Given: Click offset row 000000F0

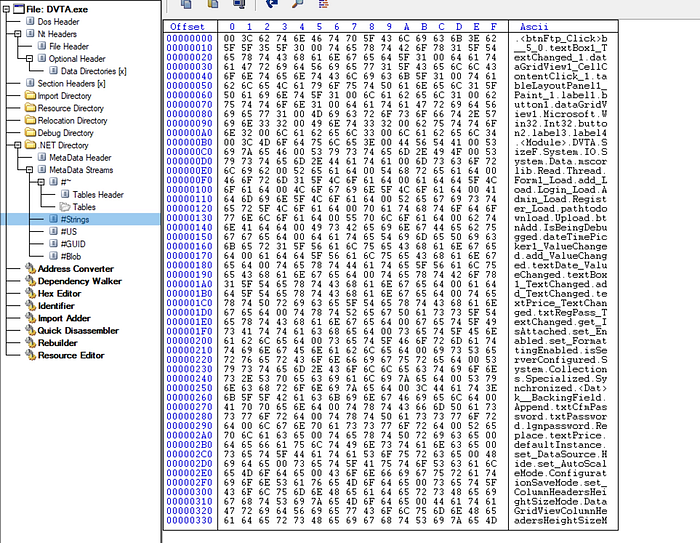Looking at the screenshot, I should pos(190,180).
